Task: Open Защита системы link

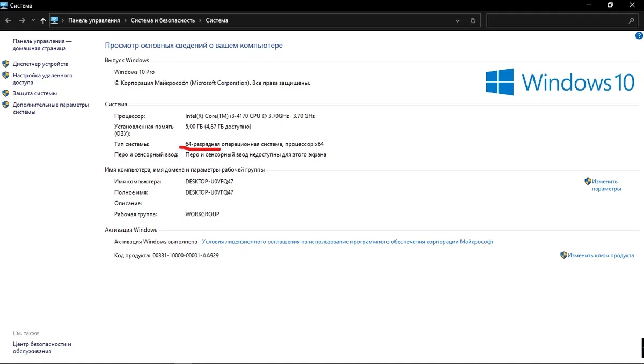Action: [x=35, y=93]
